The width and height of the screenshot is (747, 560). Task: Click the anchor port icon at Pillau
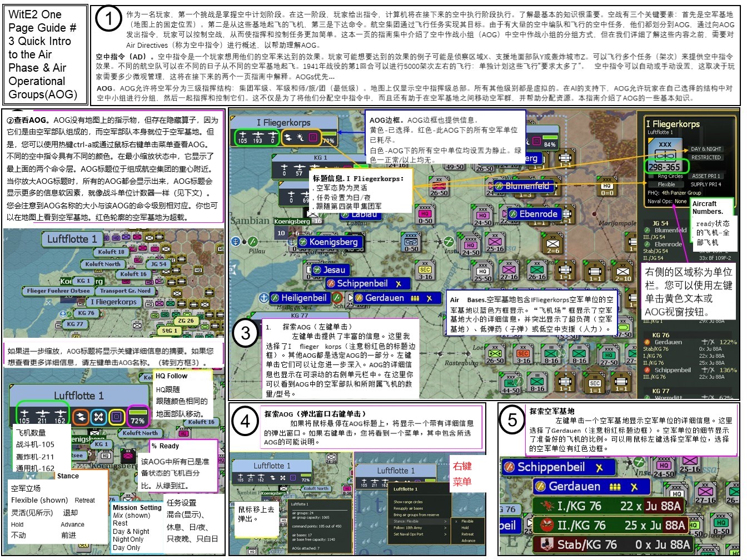click(236, 242)
